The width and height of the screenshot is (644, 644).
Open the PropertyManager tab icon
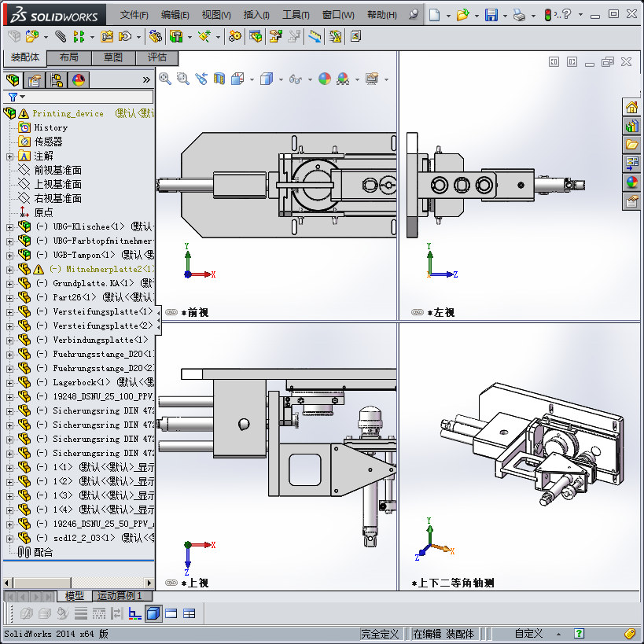(x=35, y=79)
